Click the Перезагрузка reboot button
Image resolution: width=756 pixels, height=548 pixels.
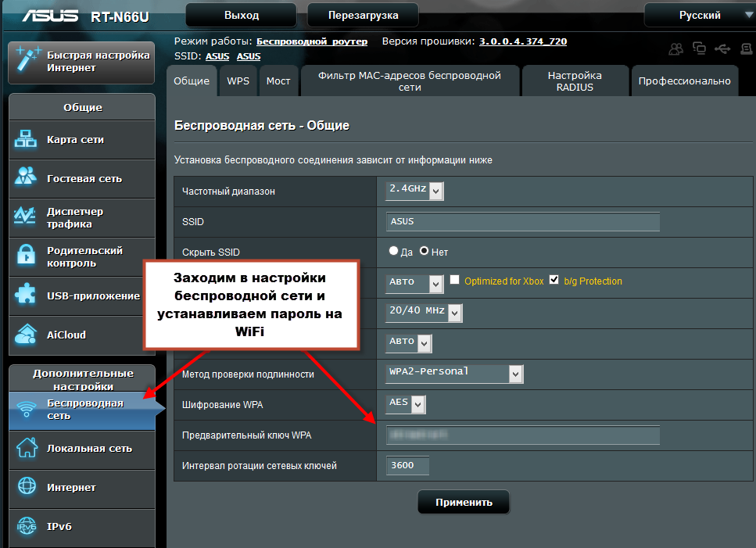click(x=363, y=16)
